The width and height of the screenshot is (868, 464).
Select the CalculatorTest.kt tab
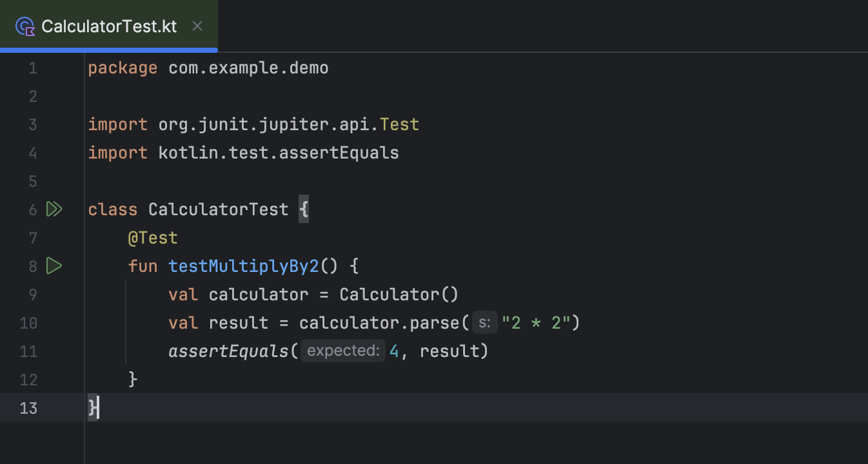click(108, 26)
